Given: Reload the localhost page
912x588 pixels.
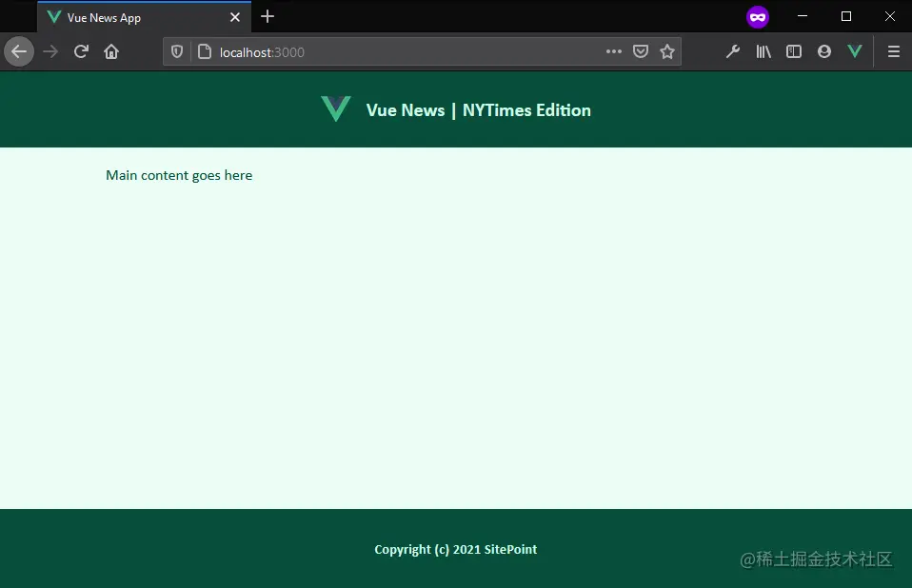Looking at the screenshot, I should coord(81,51).
